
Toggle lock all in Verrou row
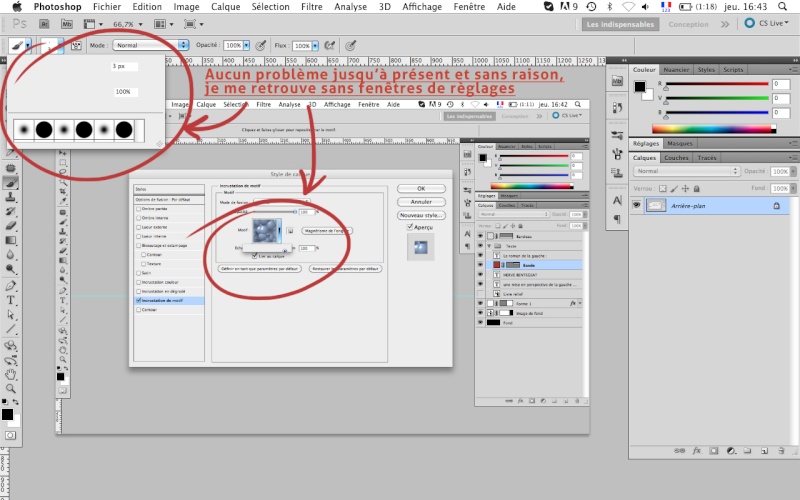pyautogui.click(x=697, y=188)
